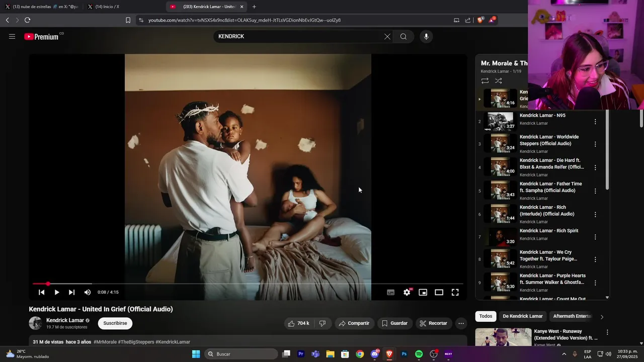Open player settings gear
The image size is (644, 362).
point(407,292)
